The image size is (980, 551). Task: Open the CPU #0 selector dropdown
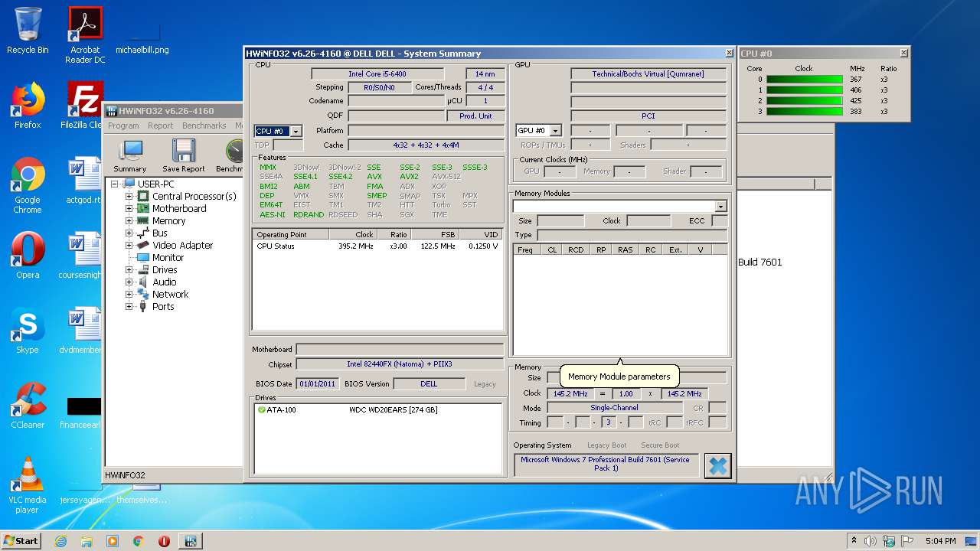click(296, 132)
